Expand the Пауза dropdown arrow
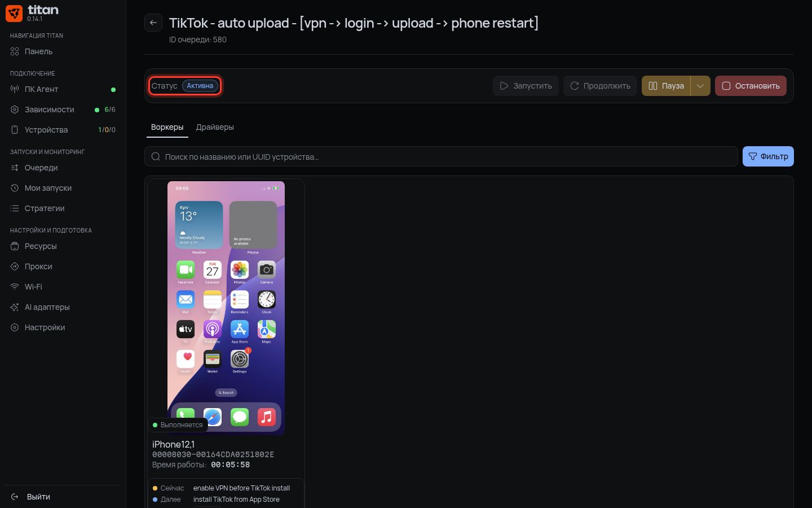 point(700,86)
